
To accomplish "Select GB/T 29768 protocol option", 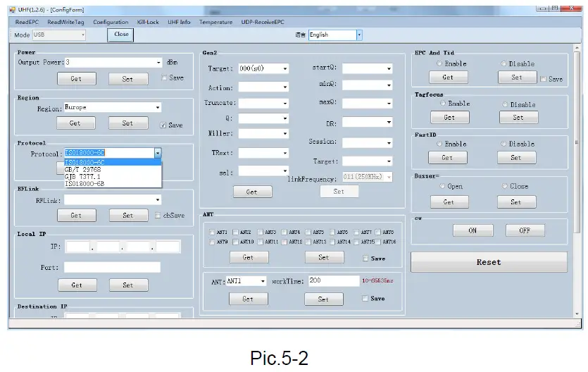I will pos(113,170).
